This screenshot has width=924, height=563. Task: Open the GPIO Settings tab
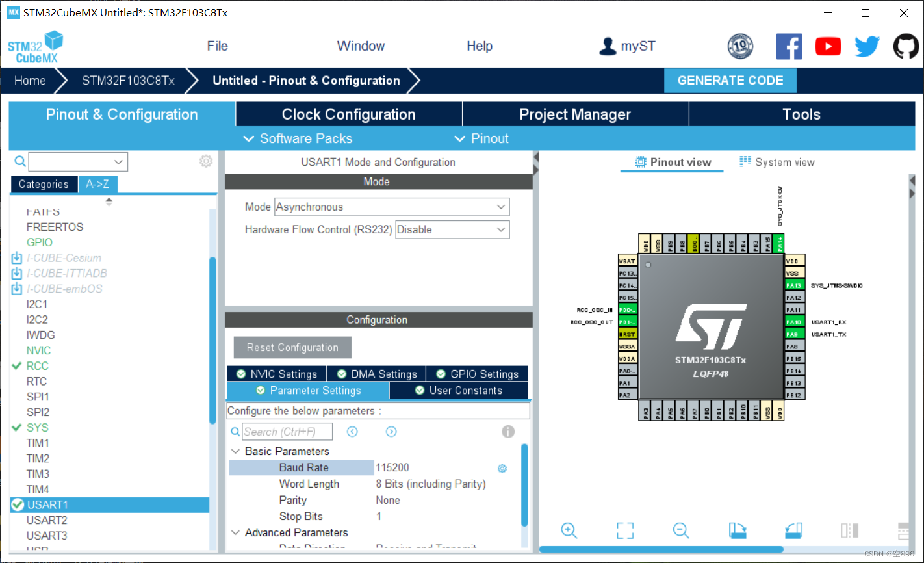pos(477,374)
